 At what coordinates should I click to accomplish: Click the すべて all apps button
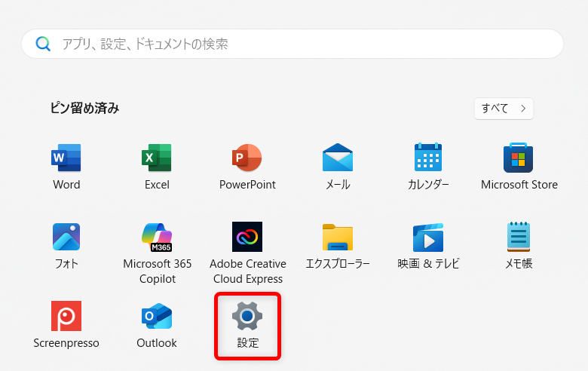504,109
